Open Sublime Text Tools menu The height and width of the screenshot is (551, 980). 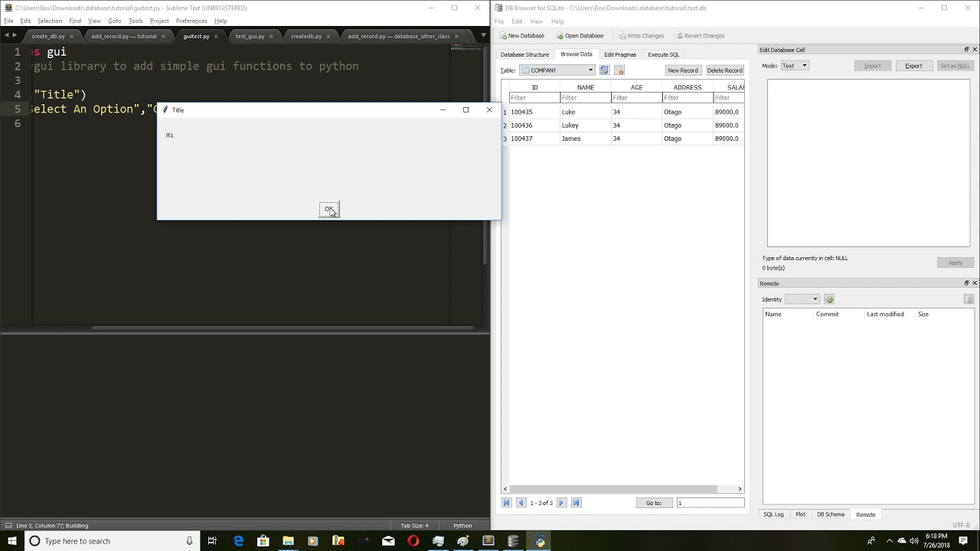(136, 21)
